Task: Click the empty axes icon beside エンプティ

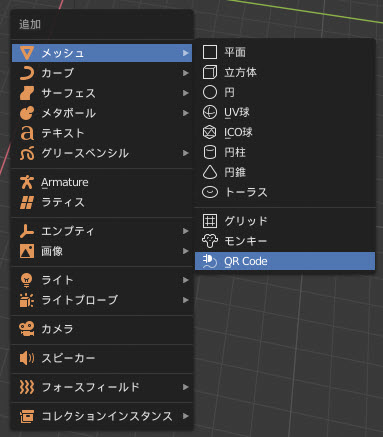Action: click(x=27, y=231)
